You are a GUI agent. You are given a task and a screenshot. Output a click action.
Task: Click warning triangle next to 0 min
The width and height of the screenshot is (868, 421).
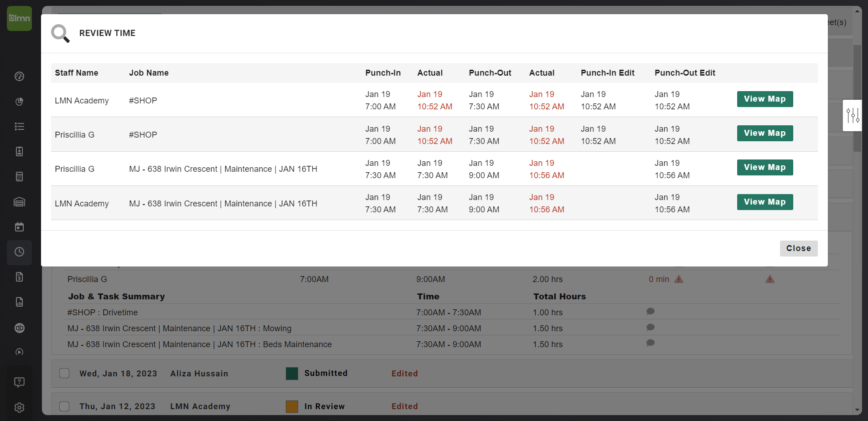point(679,279)
